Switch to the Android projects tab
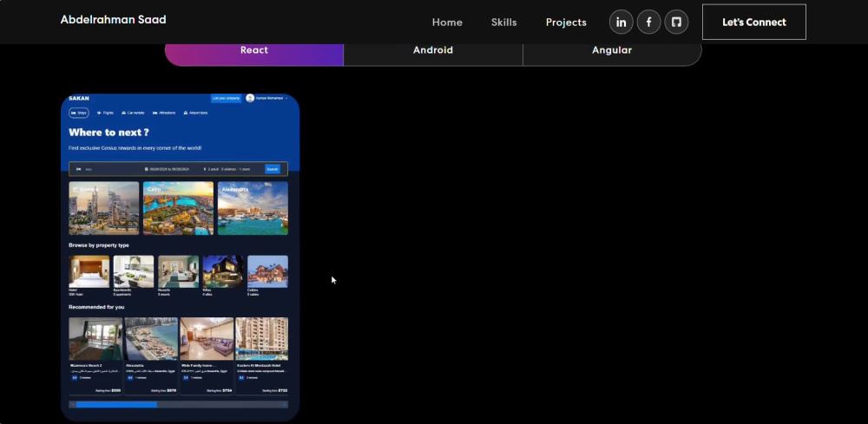The width and height of the screenshot is (868, 424). [433, 53]
